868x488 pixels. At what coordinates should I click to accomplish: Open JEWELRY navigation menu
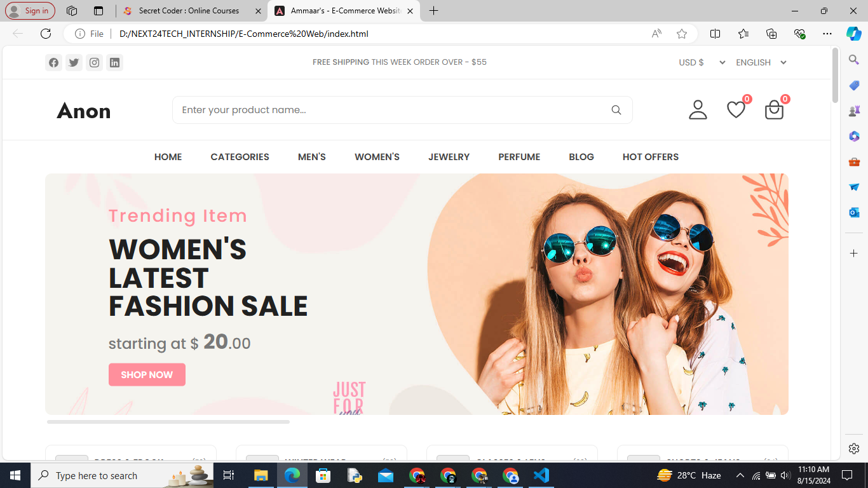click(449, 157)
